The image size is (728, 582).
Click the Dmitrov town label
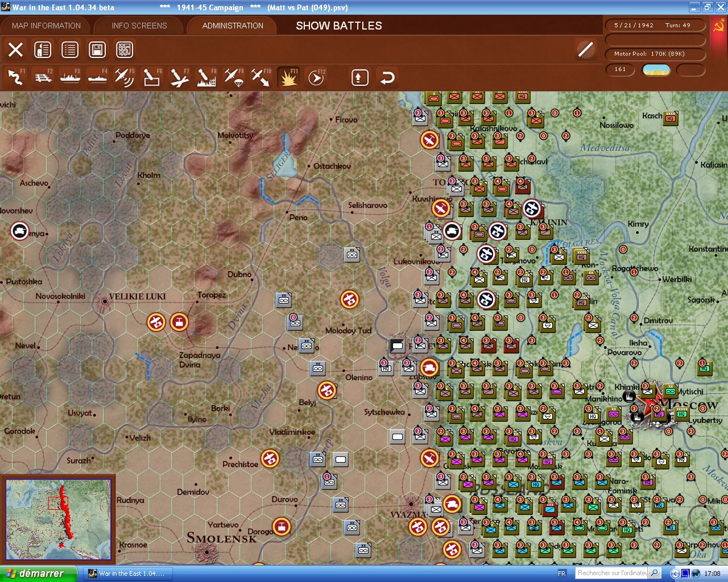pyautogui.click(x=658, y=321)
